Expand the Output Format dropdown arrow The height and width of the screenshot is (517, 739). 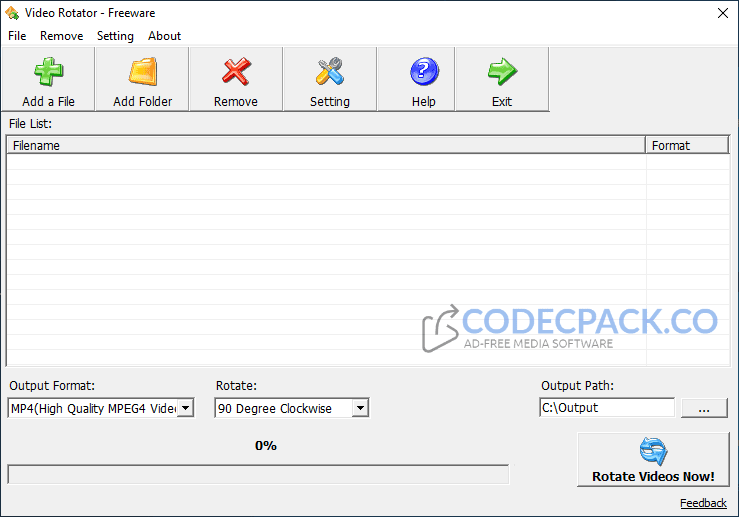pos(186,408)
